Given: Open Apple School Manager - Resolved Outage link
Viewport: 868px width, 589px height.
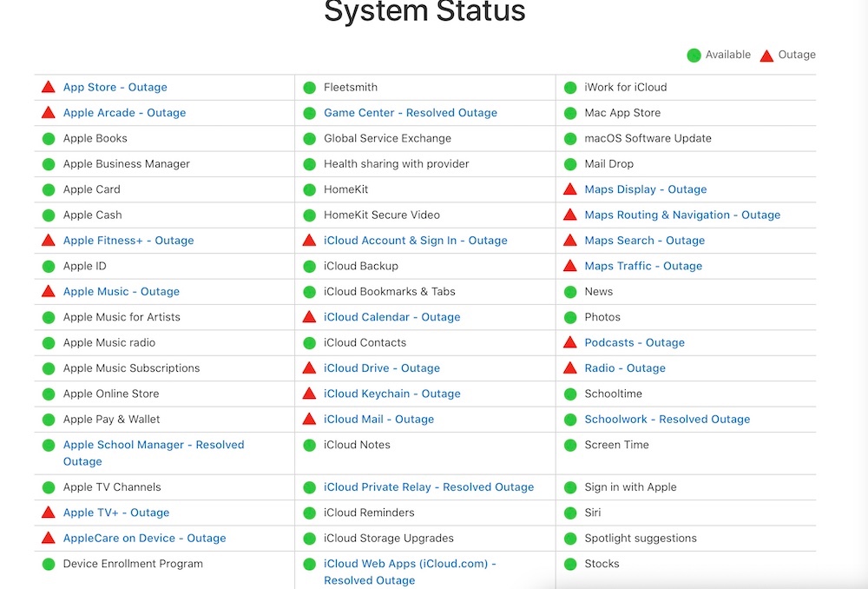Looking at the screenshot, I should tap(154, 445).
